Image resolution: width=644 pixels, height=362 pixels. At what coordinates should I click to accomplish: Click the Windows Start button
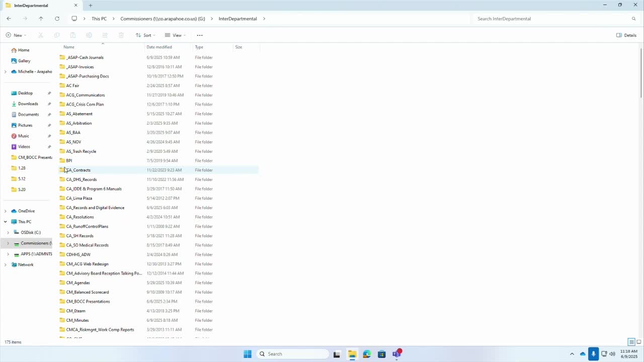click(248, 354)
